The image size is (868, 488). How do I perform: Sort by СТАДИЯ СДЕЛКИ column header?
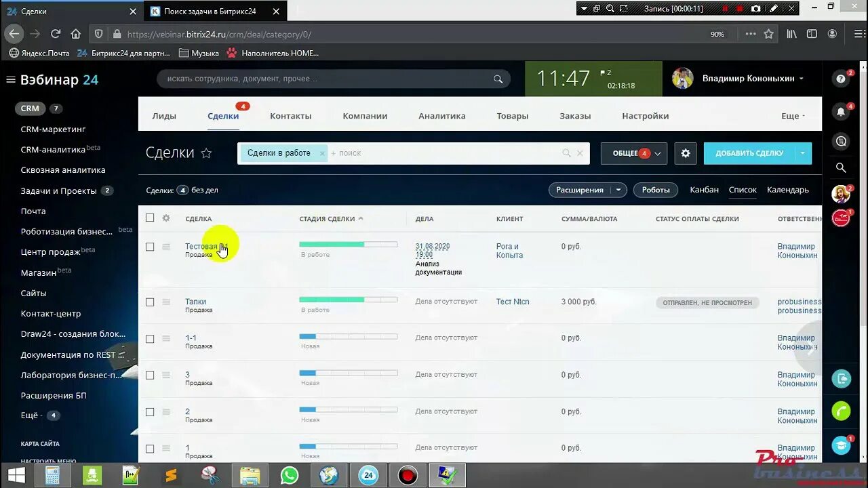pos(331,219)
